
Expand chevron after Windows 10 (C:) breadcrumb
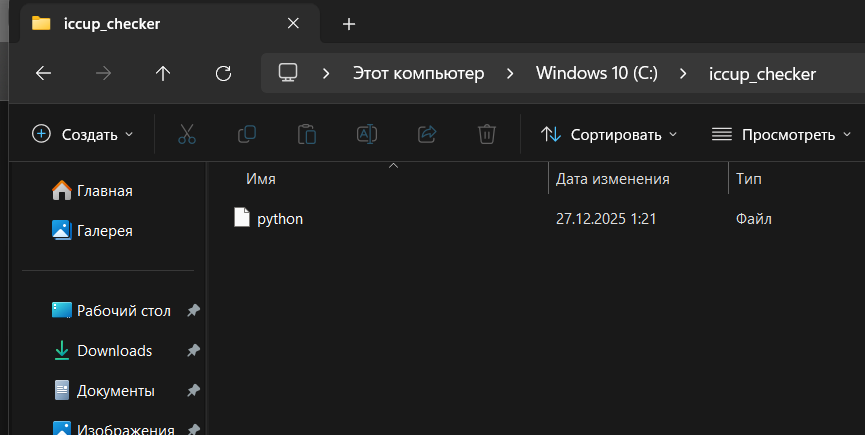(x=683, y=73)
